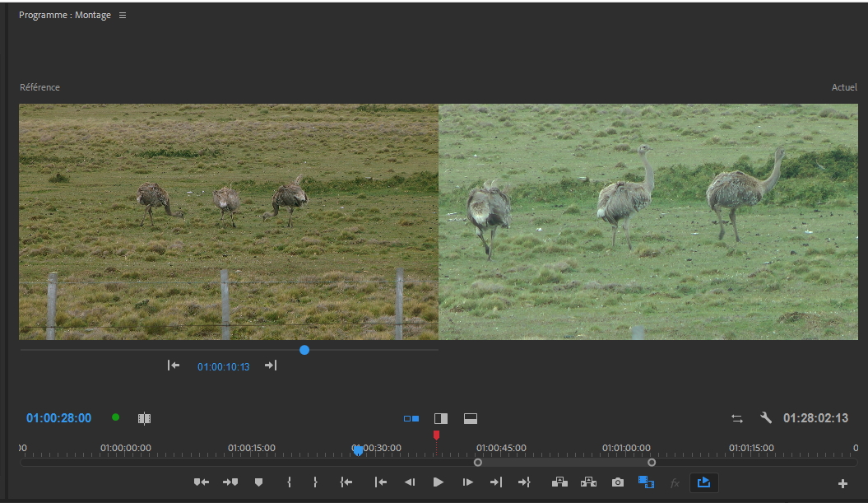This screenshot has height=503, width=868.
Task: Go to previous edit in reference view
Action: pyautogui.click(x=174, y=366)
